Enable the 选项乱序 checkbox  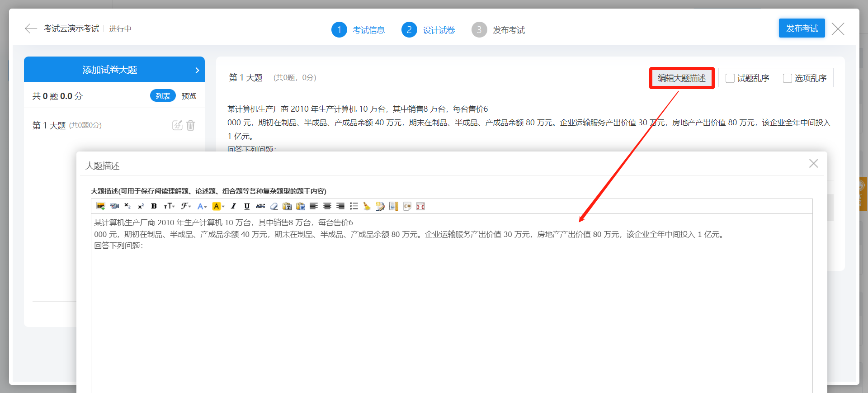(788, 78)
